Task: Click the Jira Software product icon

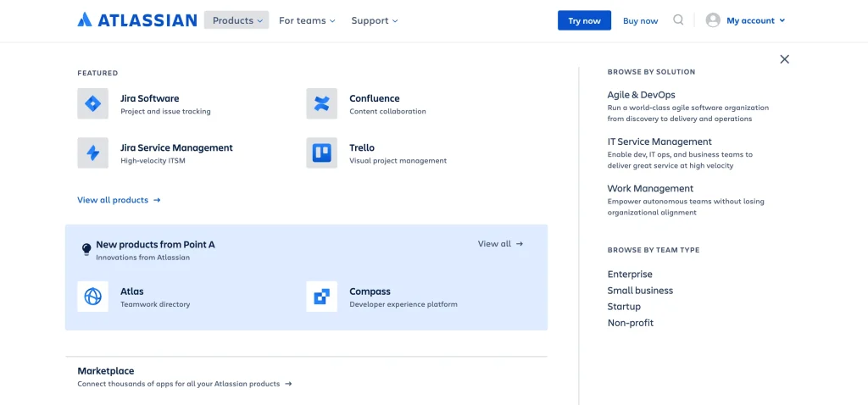Action: [x=92, y=104]
